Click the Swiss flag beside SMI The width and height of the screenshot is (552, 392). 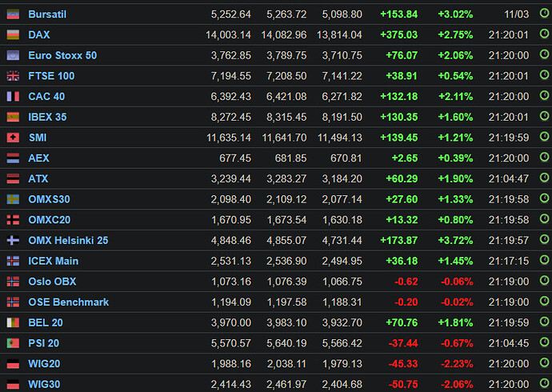[x=13, y=138]
